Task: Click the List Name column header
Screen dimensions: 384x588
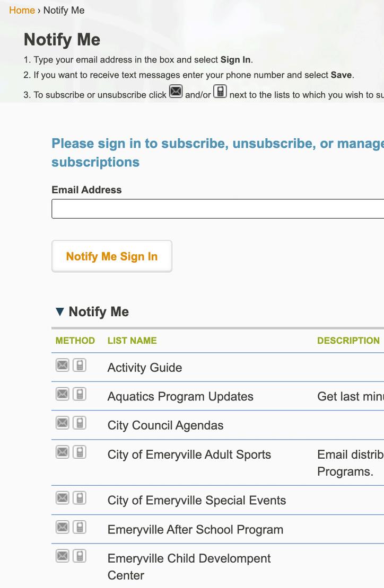Action: click(132, 341)
